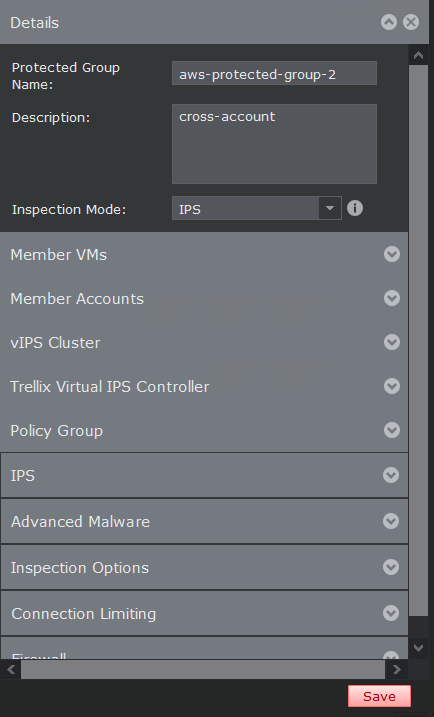434x717 pixels.
Task: Open the Inspection Mode dropdown
Action: [x=330, y=208]
